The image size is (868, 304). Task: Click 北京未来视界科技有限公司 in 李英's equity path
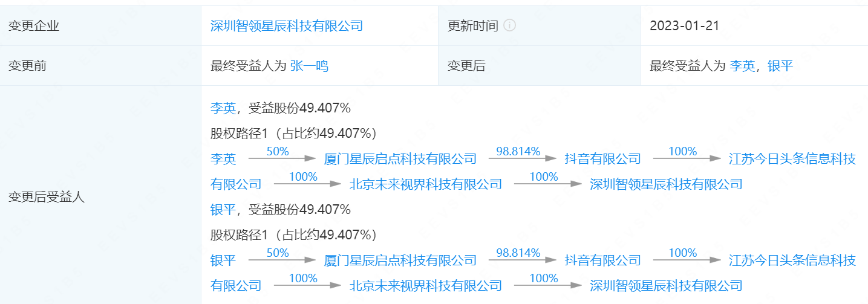tap(426, 184)
